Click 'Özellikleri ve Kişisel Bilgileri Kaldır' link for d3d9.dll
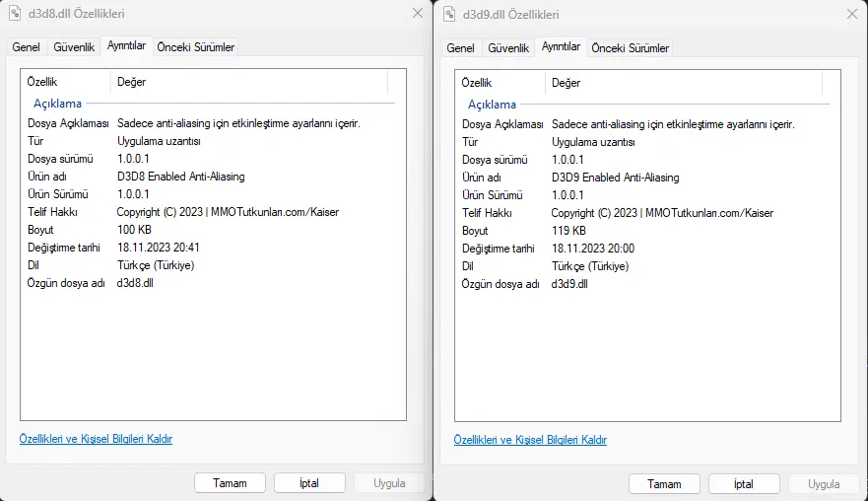The height and width of the screenshot is (501, 868). (x=530, y=440)
